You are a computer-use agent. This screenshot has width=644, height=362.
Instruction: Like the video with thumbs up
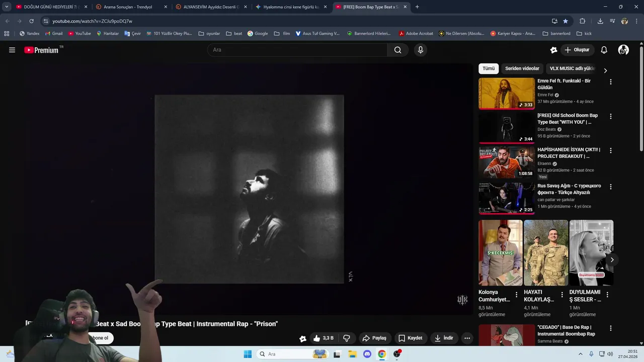(x=323, y=338)
